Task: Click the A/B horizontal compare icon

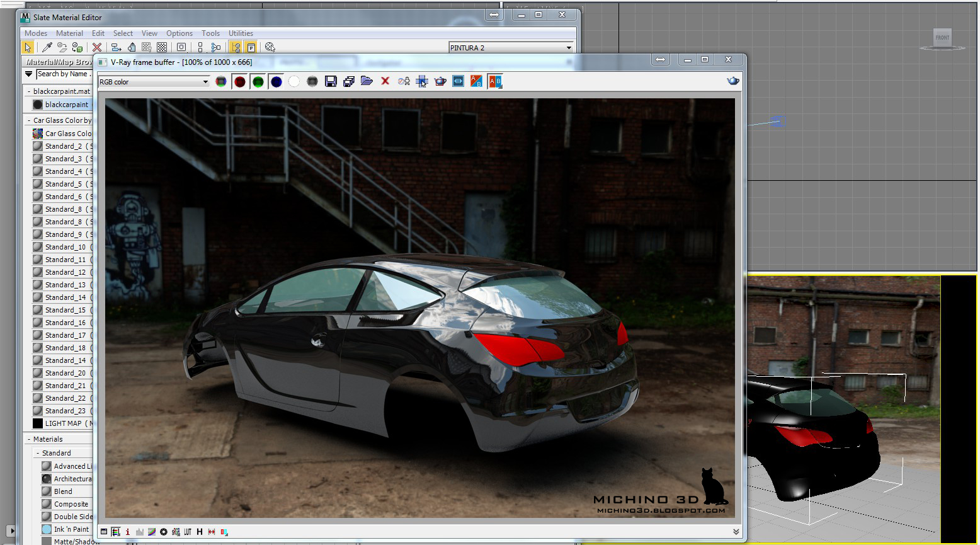Action: point(477,81)
